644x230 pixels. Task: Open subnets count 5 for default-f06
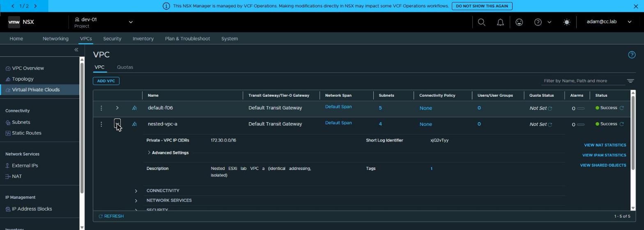pos(380,108)
